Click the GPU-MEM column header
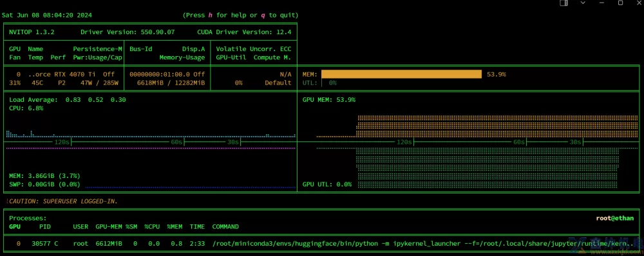 pos(109,227)
